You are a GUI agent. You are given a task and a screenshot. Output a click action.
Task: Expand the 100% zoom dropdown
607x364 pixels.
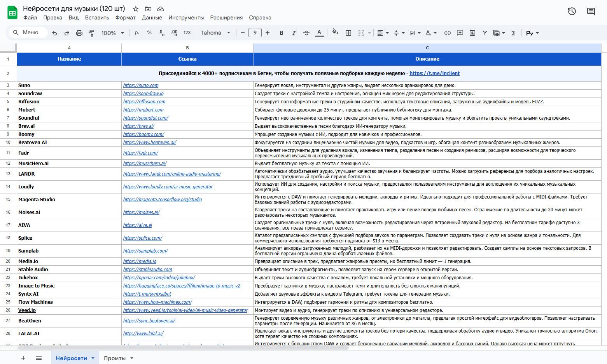(112, 33)
